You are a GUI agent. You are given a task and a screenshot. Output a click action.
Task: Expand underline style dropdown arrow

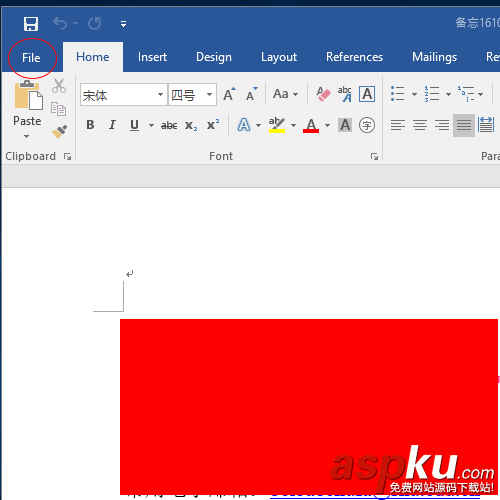pos(151,126)
